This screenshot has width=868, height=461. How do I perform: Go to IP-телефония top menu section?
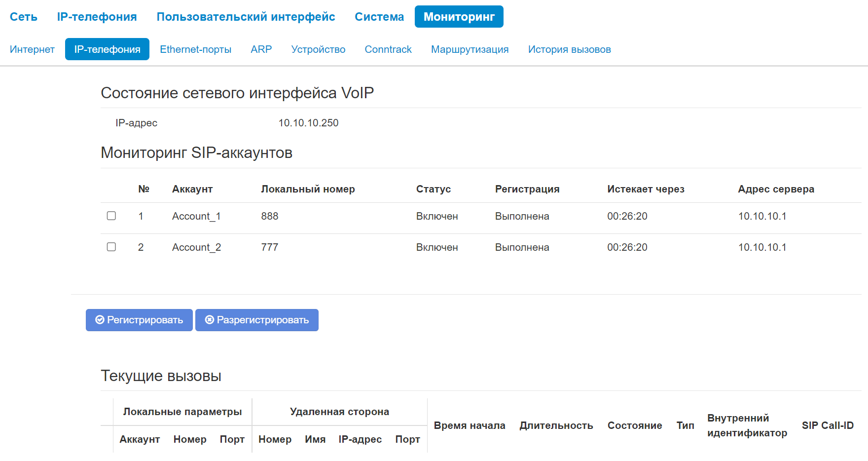pos(97,17)
